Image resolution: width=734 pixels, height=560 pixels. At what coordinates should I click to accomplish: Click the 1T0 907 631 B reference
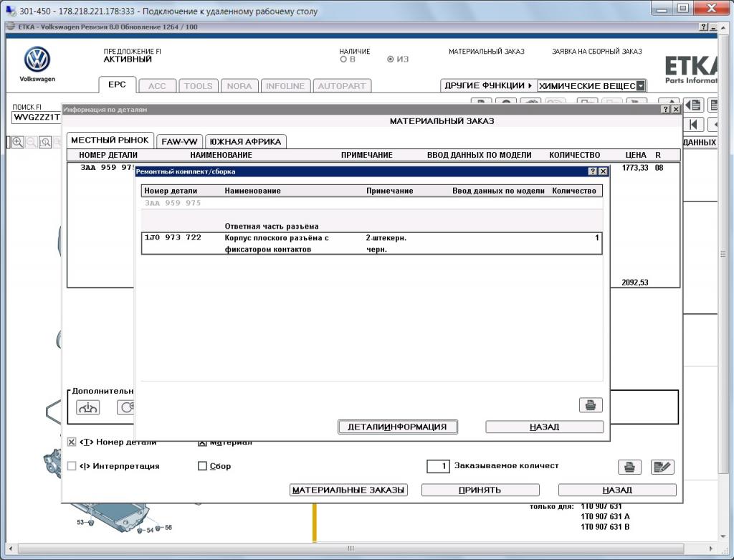[605, 527]
